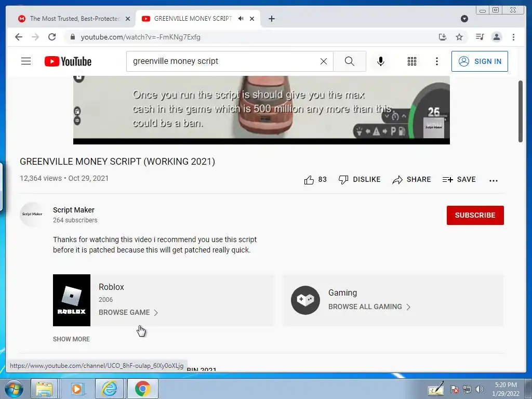The image size is (532, 399).
Task: Open a new browser tab
Action: coord(271,19)
